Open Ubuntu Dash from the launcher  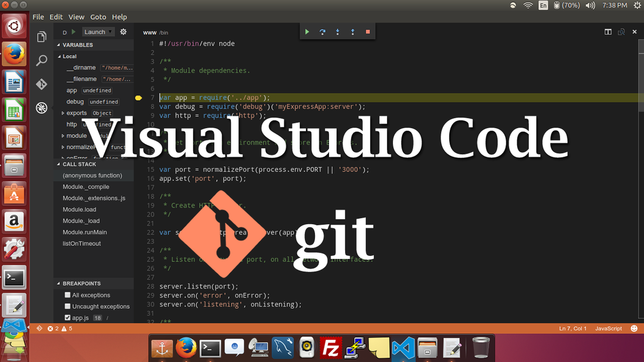point(14,26)
